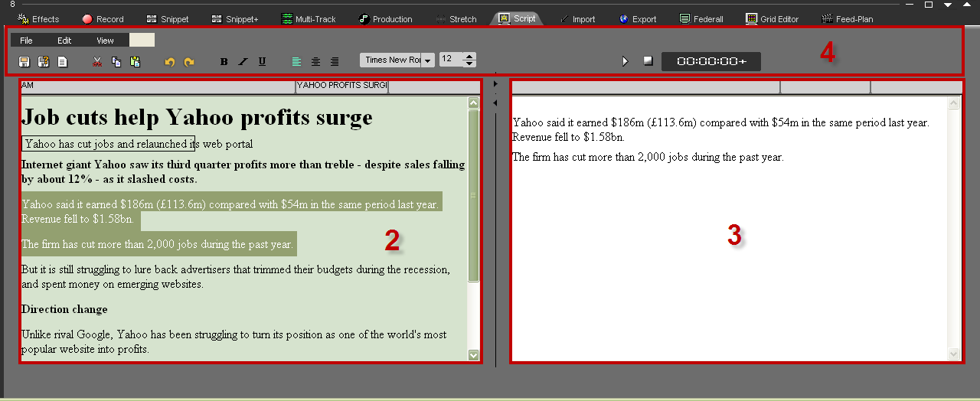
Task: Toggle italic formatting
Action: pyautogui.click(x=243, y=61)
